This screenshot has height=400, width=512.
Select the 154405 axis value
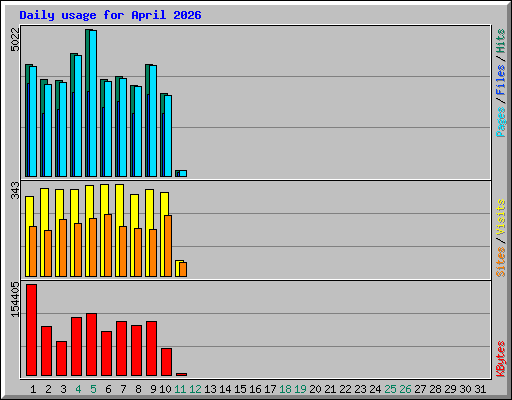click(x=15, y=299)
